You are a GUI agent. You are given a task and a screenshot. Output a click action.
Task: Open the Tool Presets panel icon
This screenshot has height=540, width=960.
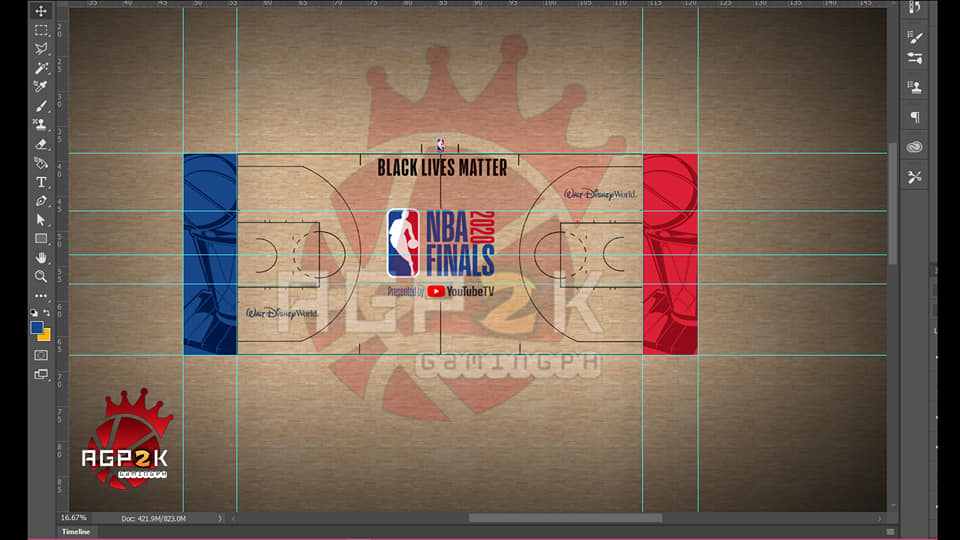pos(915,178)
